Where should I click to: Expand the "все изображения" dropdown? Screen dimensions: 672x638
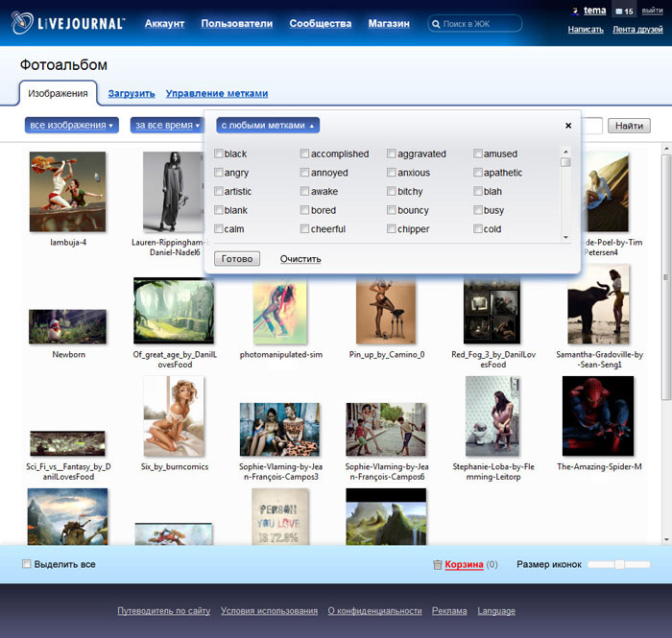tap(72, 126)
